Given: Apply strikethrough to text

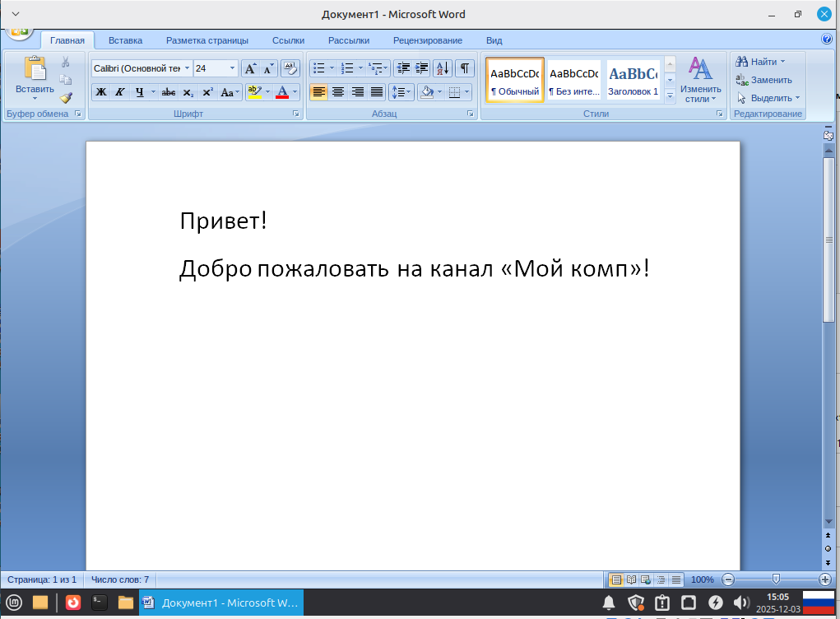Looking at the screenshot, I should coord(167,91).
